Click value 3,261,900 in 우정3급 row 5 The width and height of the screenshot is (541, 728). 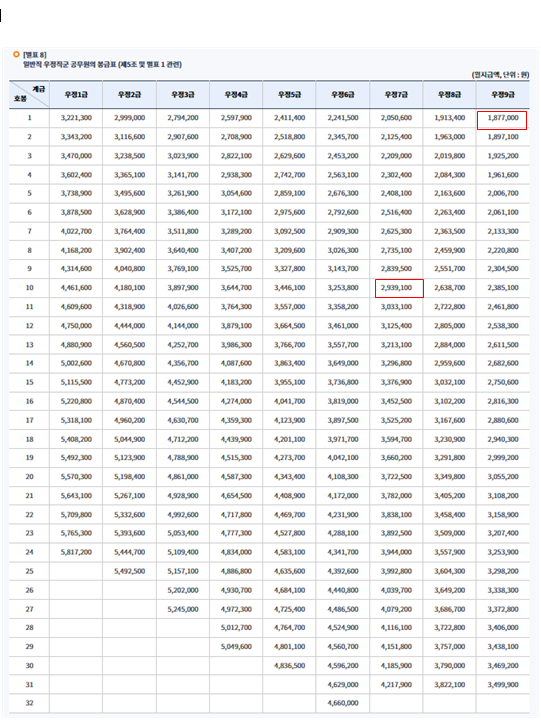[183, 193]
